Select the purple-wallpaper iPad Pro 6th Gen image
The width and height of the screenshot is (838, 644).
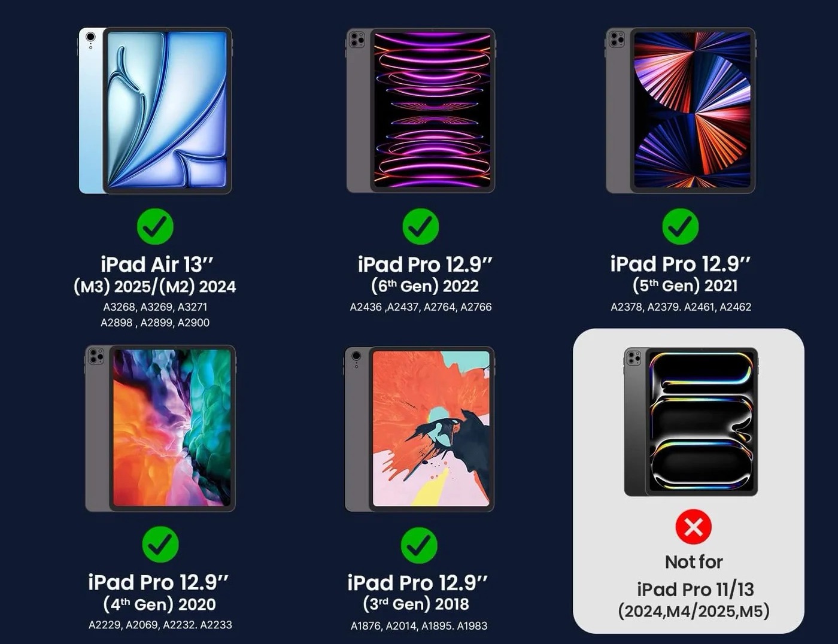point(421,111)
